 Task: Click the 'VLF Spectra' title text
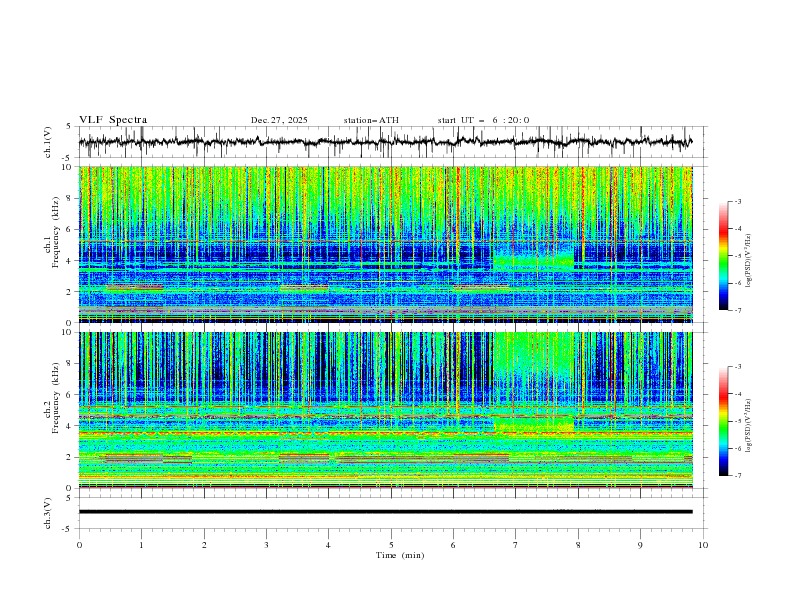coord(113,120)
